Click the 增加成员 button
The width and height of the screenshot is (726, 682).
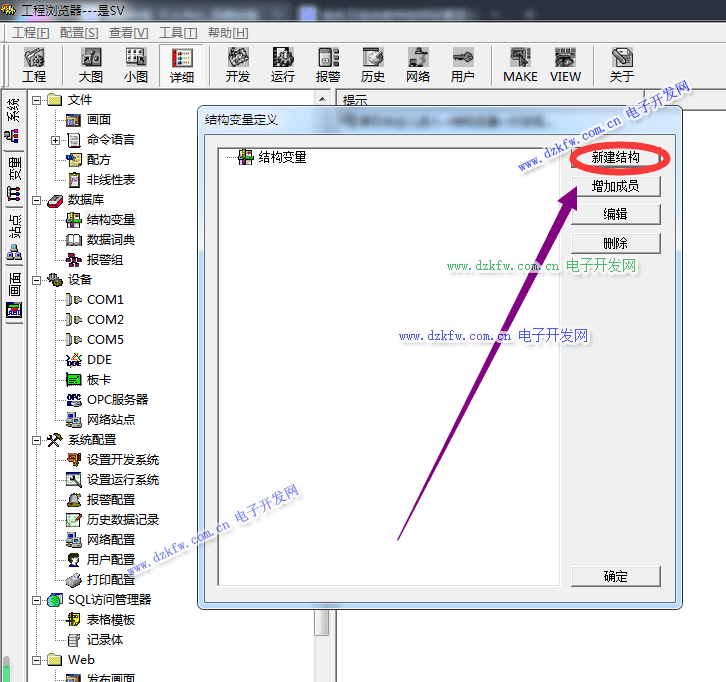[615, 186]
